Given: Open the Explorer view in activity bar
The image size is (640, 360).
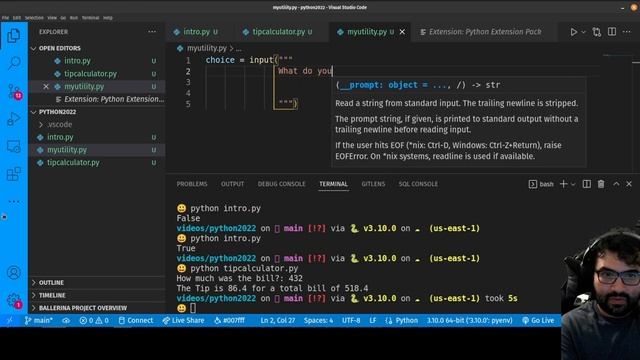Looking at the screenshot, I should 13,36.
